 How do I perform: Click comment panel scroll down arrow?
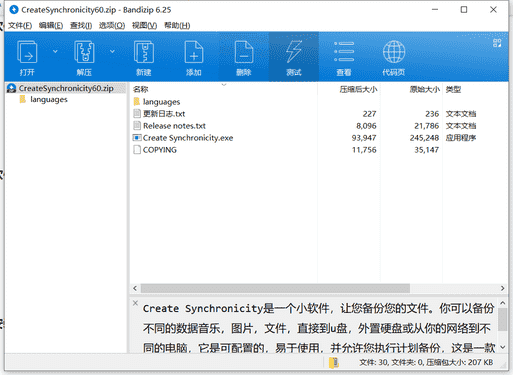coord(503,347)
